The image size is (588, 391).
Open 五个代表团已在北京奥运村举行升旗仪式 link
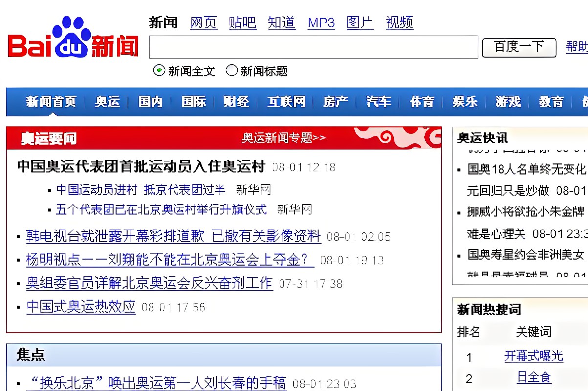click(161, 209)
